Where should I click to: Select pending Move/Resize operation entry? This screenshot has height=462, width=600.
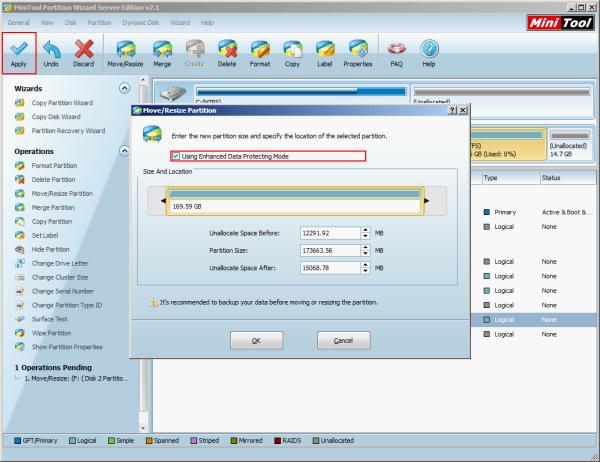tap(76, 378)
